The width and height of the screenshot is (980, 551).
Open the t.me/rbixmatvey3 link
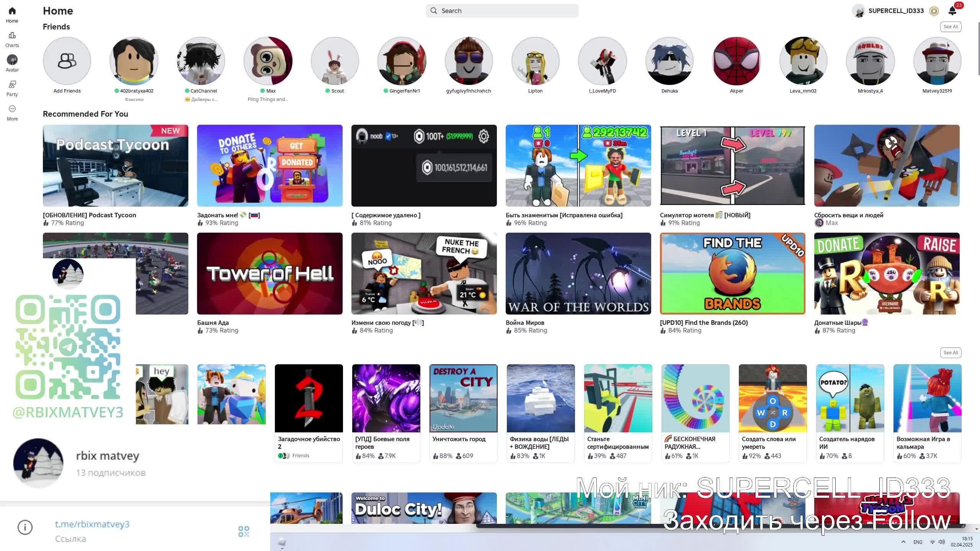[x=92, y=524]
